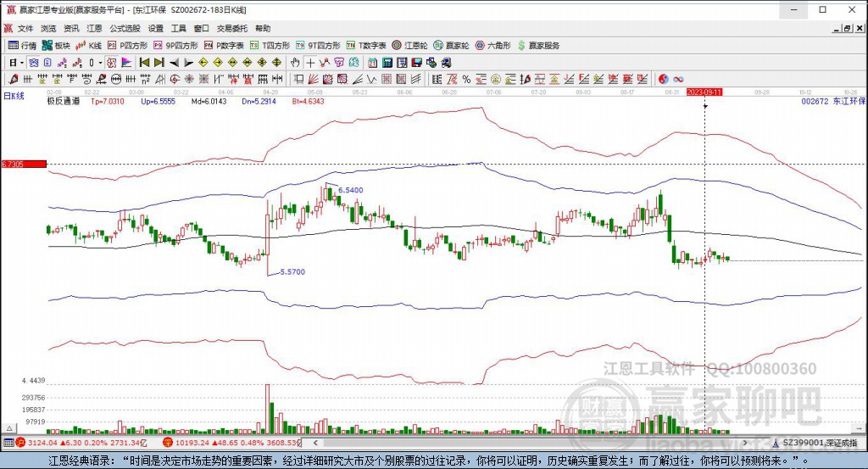Viewport: 868px width, 469px height.
Task: Select the percent % retracement tool
Action: (x=466, y=79)
